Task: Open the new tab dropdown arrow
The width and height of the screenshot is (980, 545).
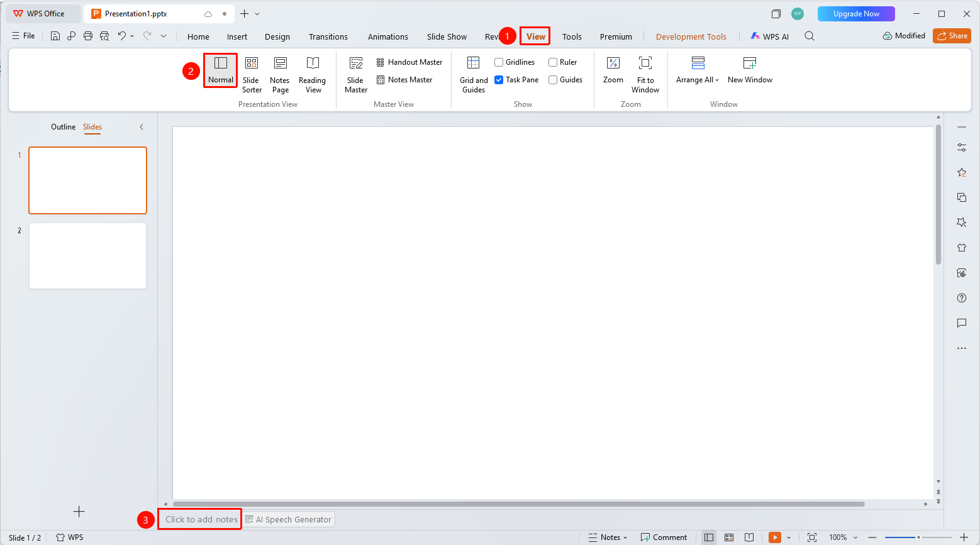Action: coord(257,14)
